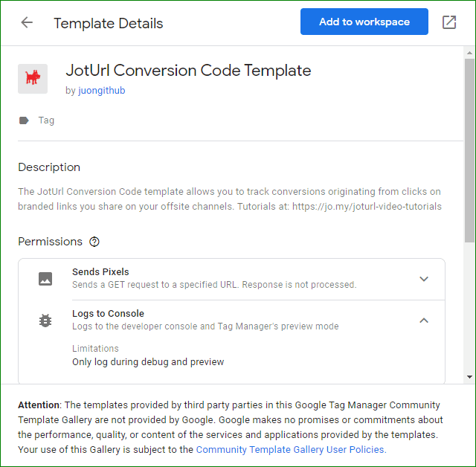Screen dimensions: 476x467
Task: Click the red JotUrl dog logo
Action: point(33,79)
